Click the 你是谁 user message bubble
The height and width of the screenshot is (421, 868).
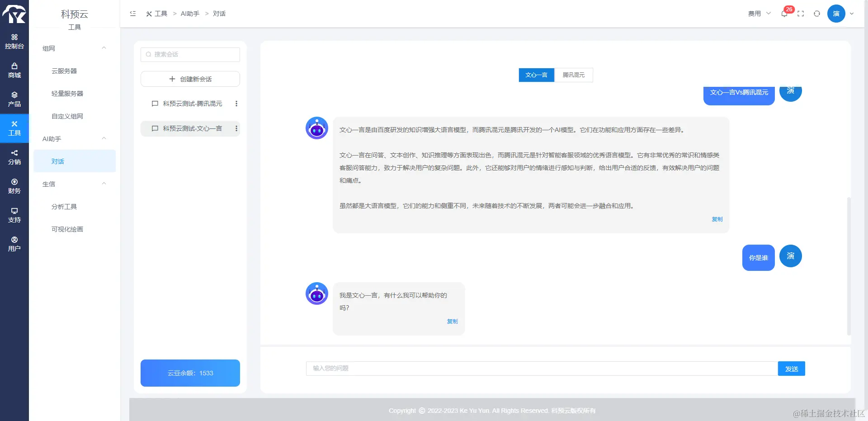[x=759, y=258]
